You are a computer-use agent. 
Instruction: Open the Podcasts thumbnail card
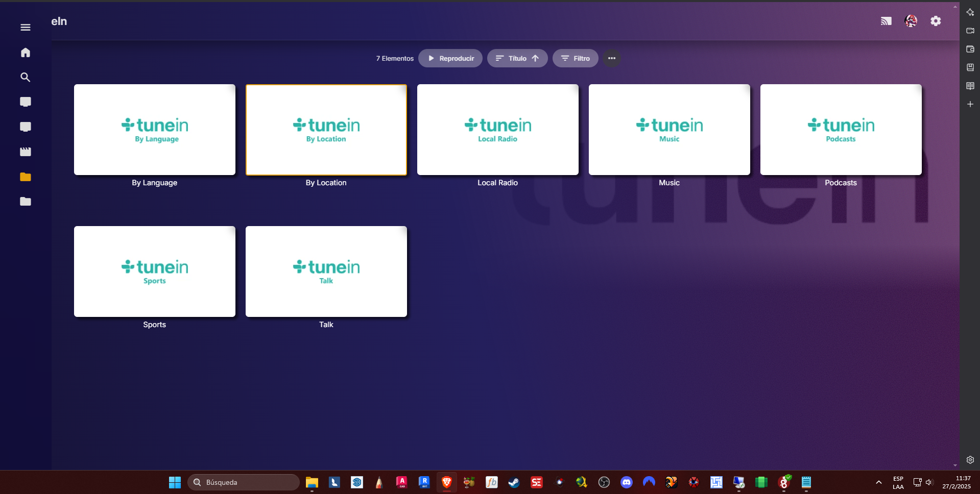pyautogui.click(x=841, y=130)
